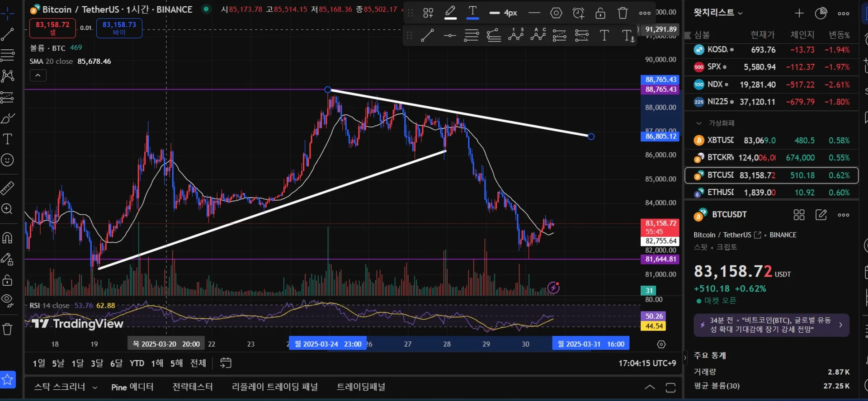Open more options in drawing floating toolbar
This screenshot has height=401, width=868.
pyautogui.click(x=645, y=13)
